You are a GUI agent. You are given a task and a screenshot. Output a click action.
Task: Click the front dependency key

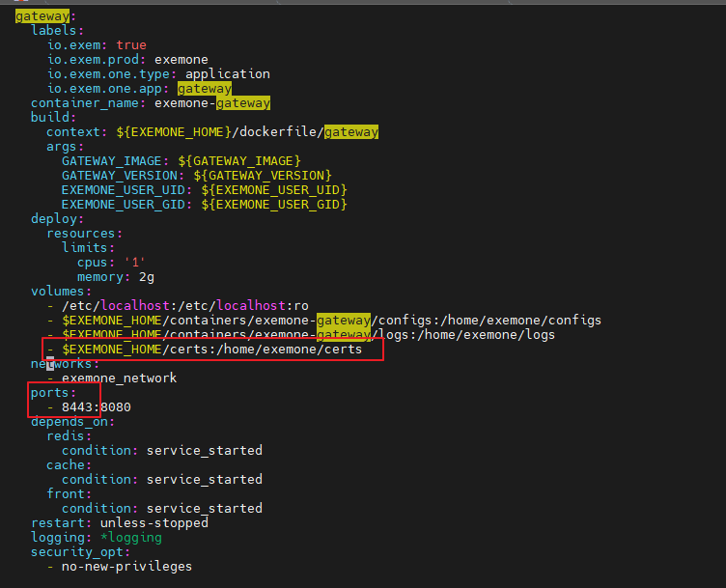click(x=66, y=494)
